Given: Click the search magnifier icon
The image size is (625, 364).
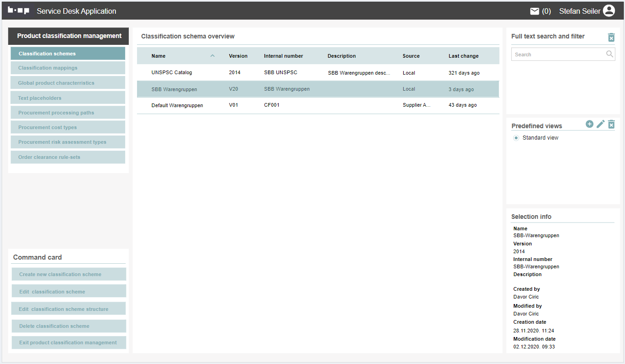Looking at the screenshot, I should point(609,54).
